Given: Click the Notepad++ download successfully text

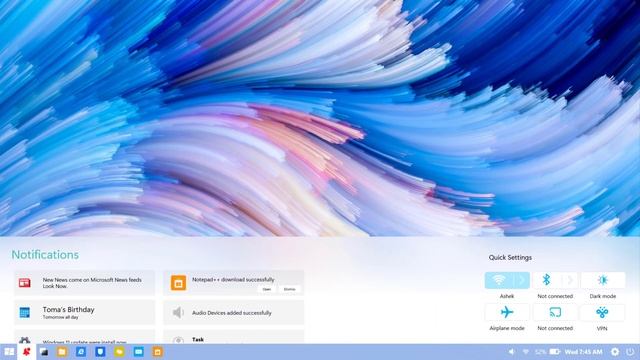Looking at the screenshot, I should pyautogui.click(x=233, y=280).
